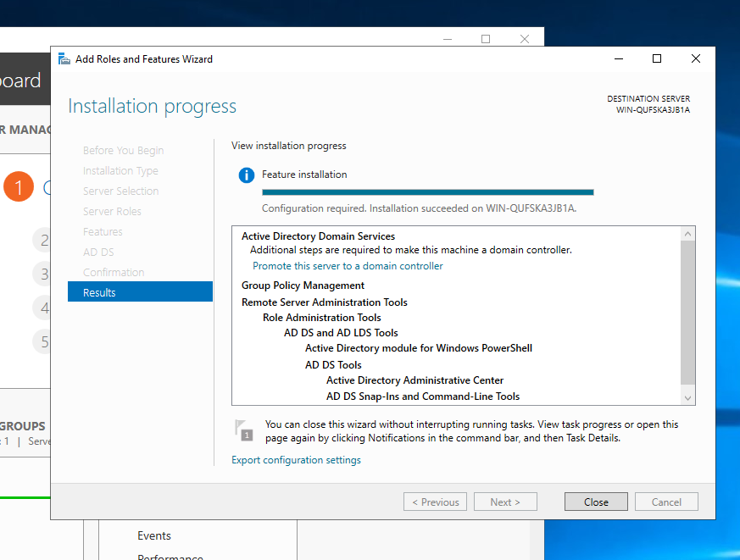The width and height of the screenshot is (740, 560).
Task: Click the results list scroll up arrow
Action: click(x=687, y=234)
